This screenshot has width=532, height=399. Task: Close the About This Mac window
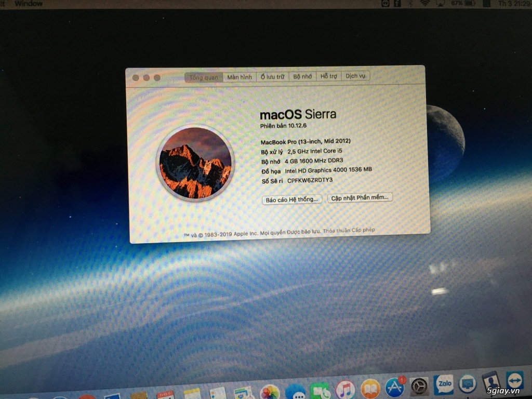[x=136, y=78]
